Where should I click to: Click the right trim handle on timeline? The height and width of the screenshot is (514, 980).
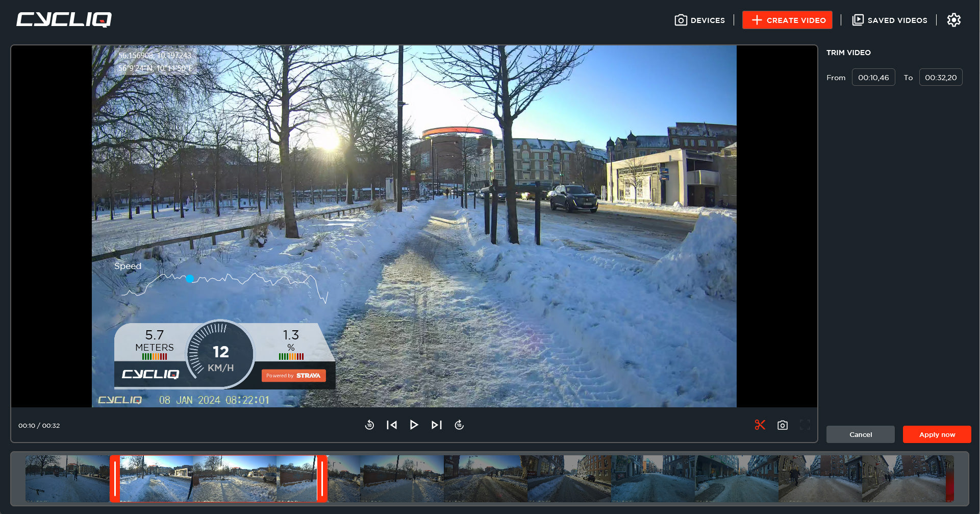(322, 479)
